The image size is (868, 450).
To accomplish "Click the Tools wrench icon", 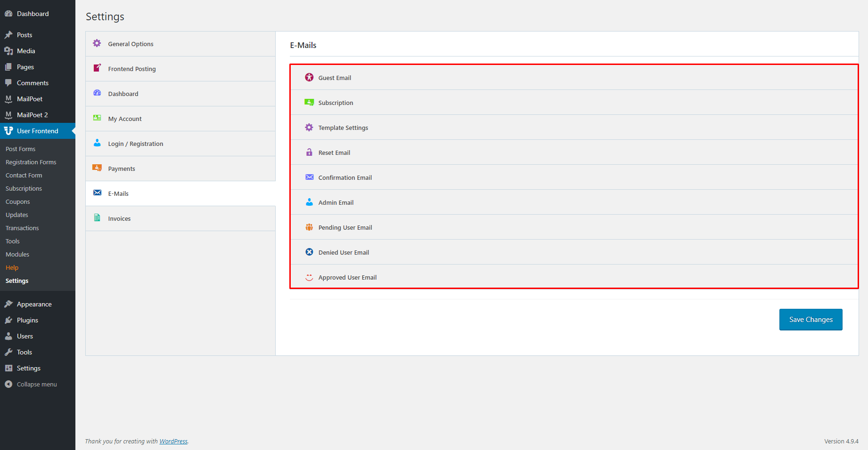I will coord(8,352).
